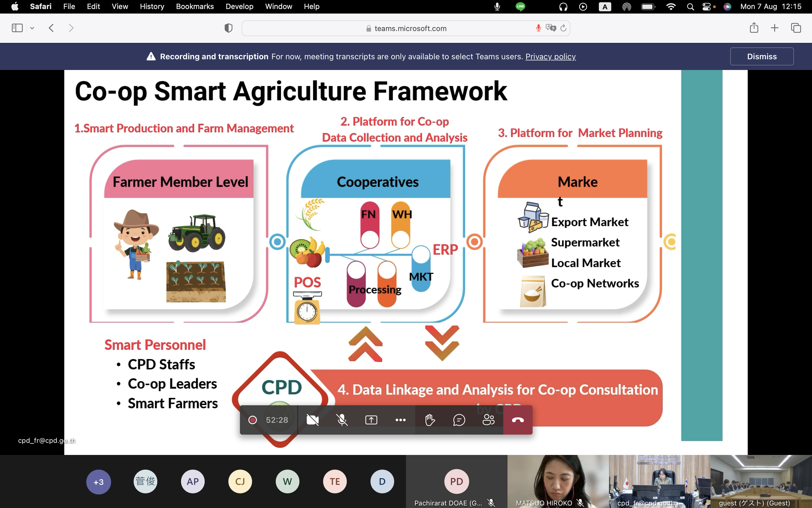Open the privacy report shield icon

pyautogui.click(x=228, y=28)
